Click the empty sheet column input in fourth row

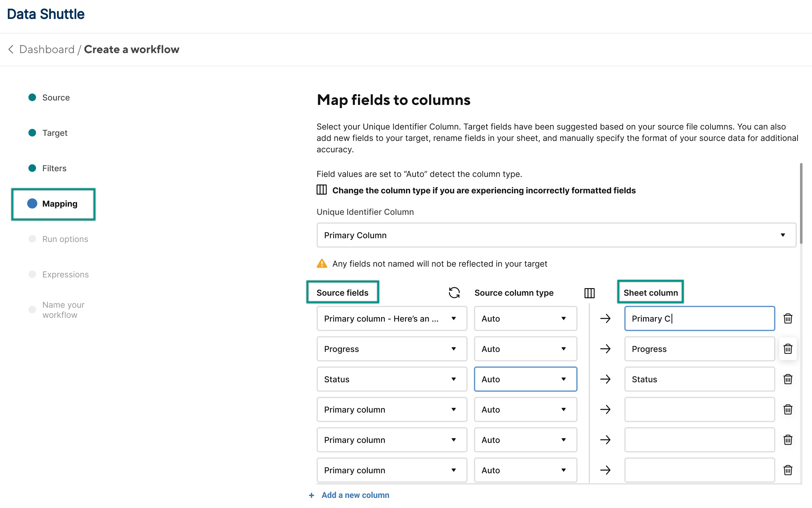coord(699,409)
